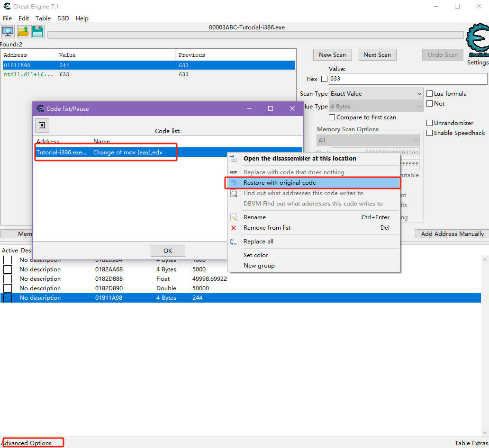Enable the Speedhack checkbox

pos(429,133)
